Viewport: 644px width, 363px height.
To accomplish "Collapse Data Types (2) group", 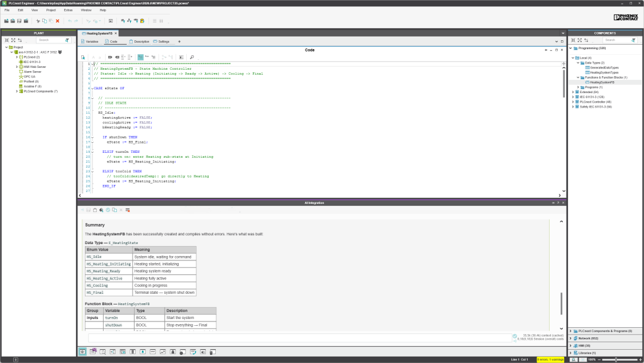I will click(x=578, y=63).
